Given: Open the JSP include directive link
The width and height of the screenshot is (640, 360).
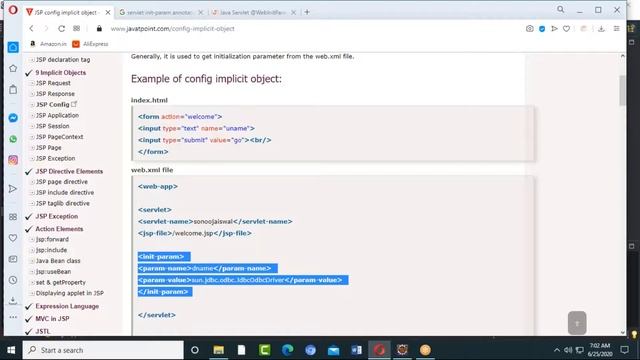Looking at the screenshot, I should click(x=64, y=192).
